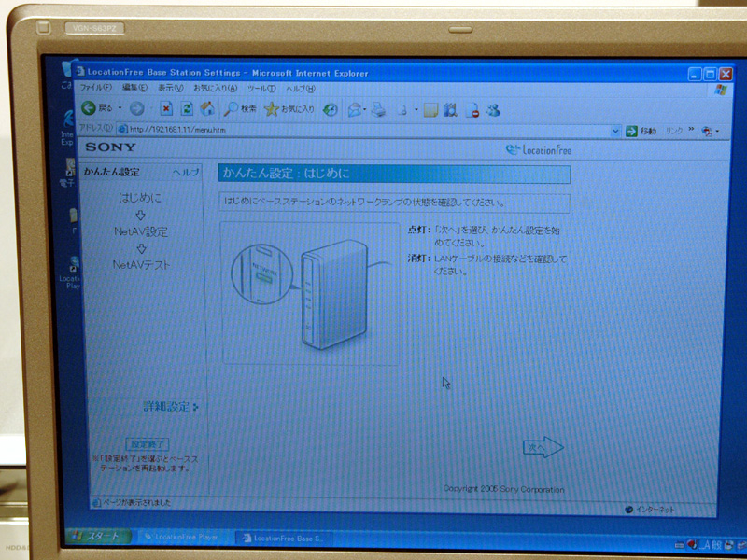Open the ヘルプ link in the sidebar

186,173
